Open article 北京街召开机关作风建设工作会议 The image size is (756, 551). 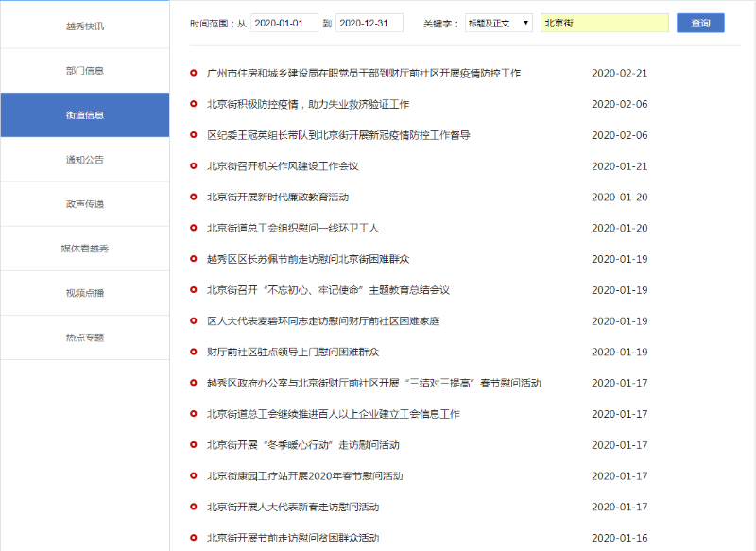coord(283,166)
